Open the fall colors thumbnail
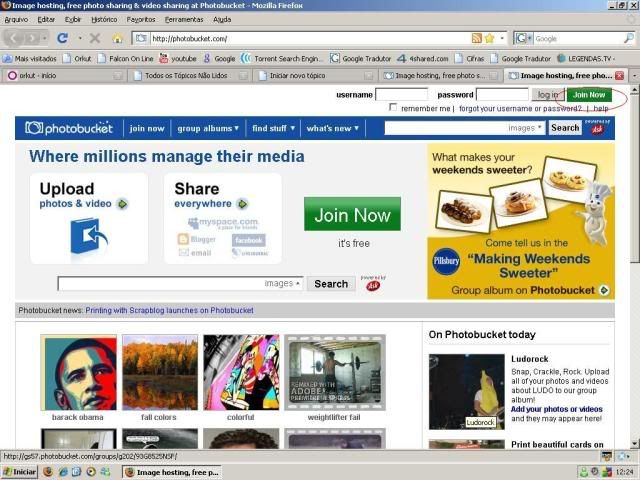Viewport: 640px width, 480px height. [160, 373]
